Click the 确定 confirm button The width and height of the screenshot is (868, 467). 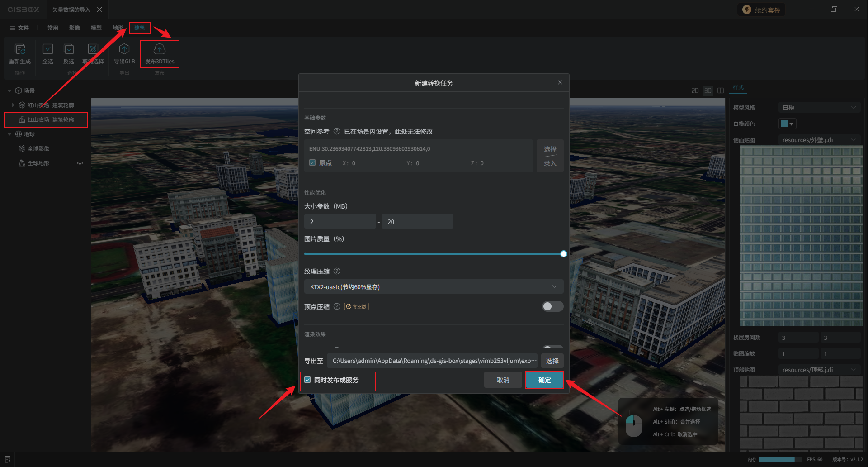click(544, 380)
